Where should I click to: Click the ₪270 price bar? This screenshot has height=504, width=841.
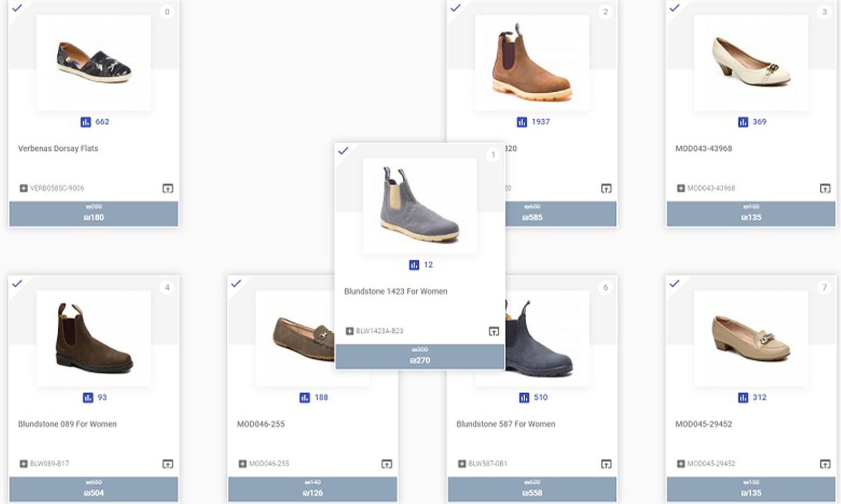click(x=420, y=357)
